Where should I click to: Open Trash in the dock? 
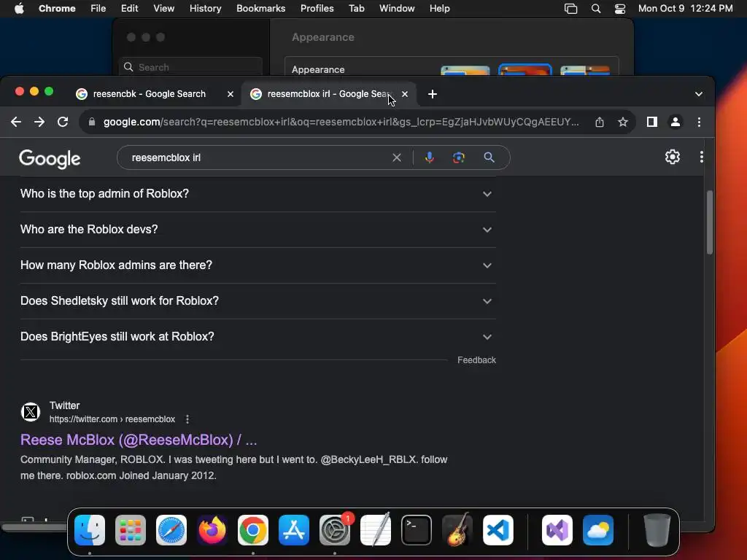[x=657, y=530]
